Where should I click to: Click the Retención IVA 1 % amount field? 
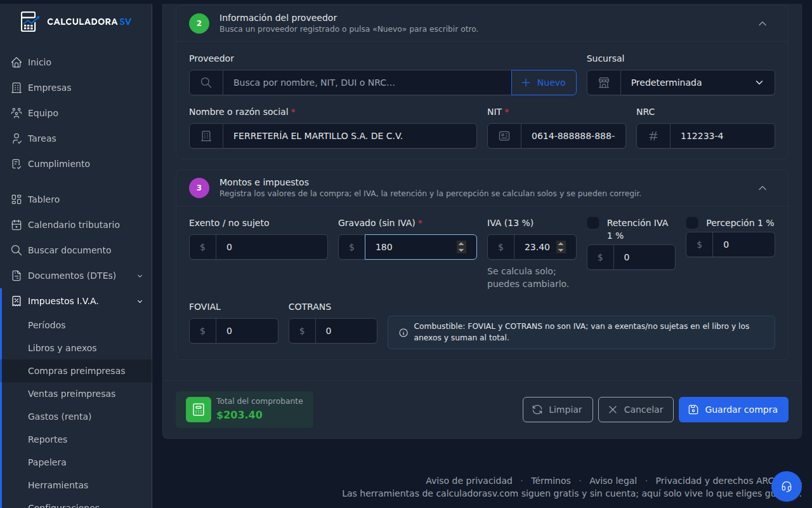pos(645,257)
